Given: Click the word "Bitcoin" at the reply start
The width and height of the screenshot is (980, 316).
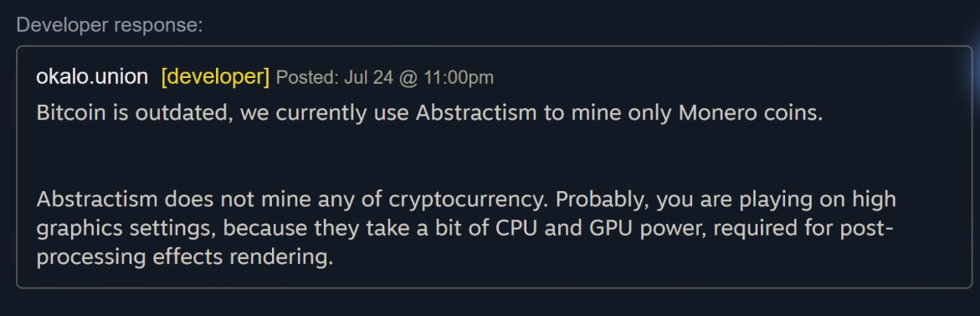Looking at the screenshot, I should click(x=71, y=113).
